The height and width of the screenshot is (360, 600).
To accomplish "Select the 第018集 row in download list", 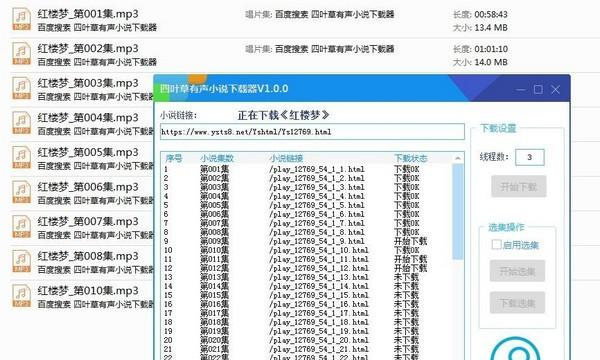I will pyautogui.click(x=306, y=322).
